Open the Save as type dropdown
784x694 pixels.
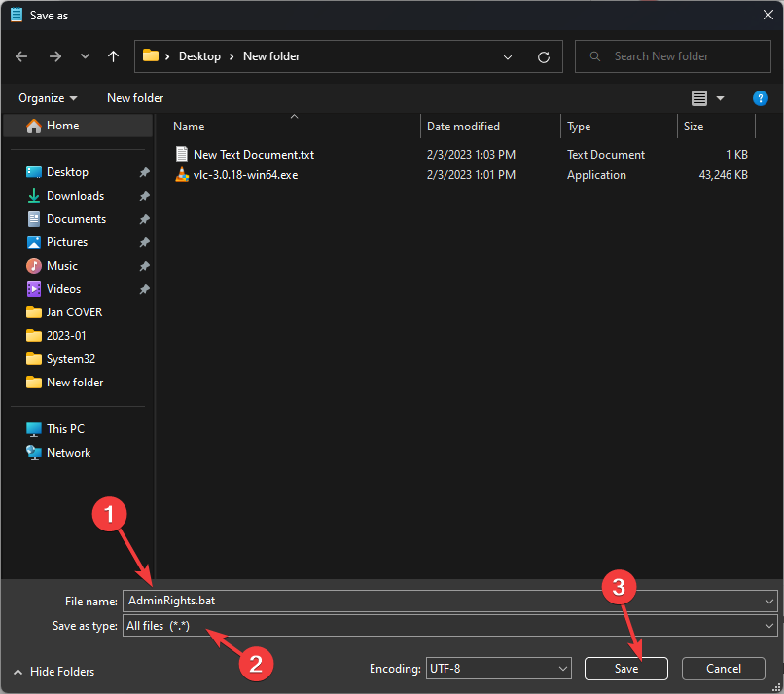450,626
